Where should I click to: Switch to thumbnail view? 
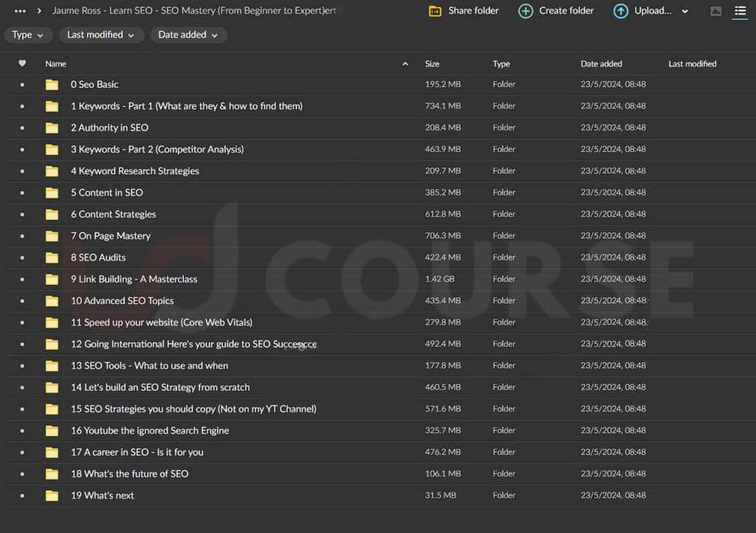[x=715, y=11]
